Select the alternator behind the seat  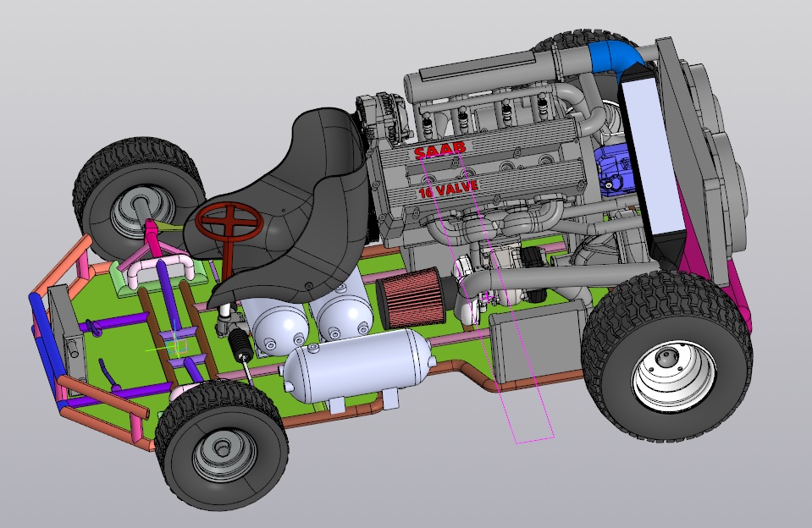pos(382,117)
